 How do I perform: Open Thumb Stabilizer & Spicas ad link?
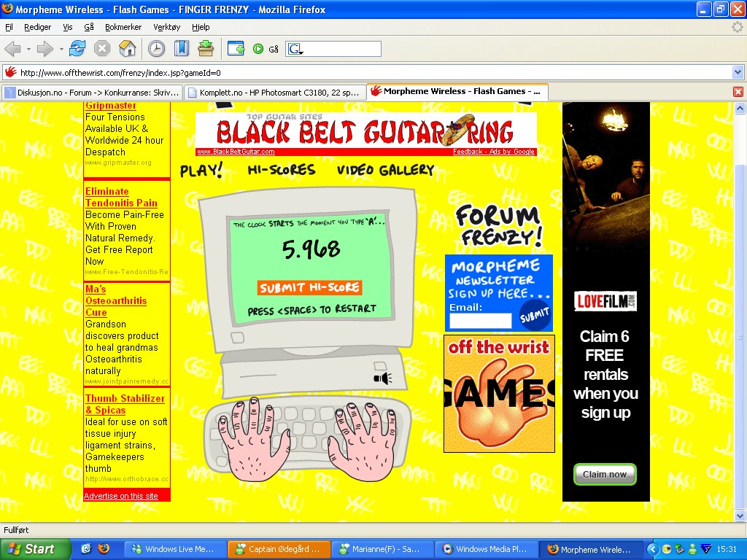tap(125, 404)
